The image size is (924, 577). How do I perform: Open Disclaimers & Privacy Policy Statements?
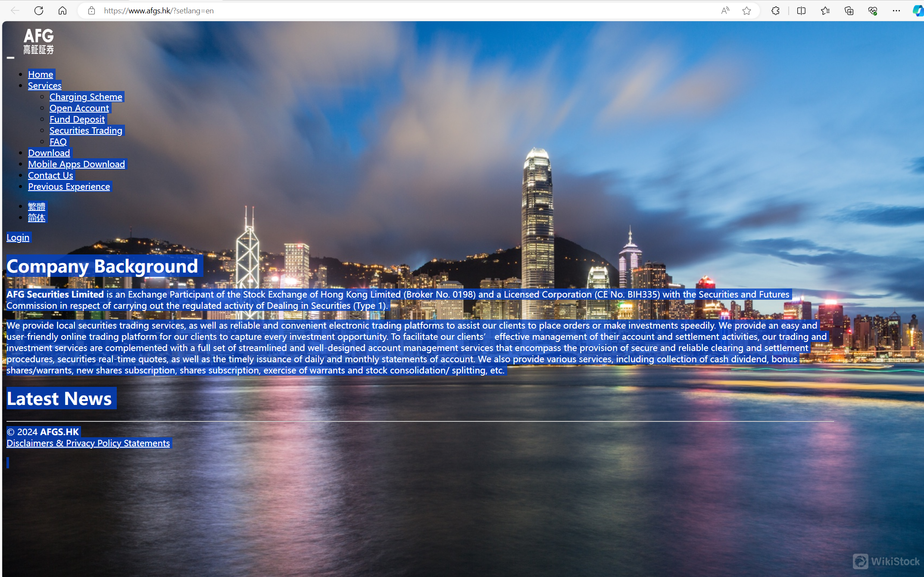(x=88, y=443)
